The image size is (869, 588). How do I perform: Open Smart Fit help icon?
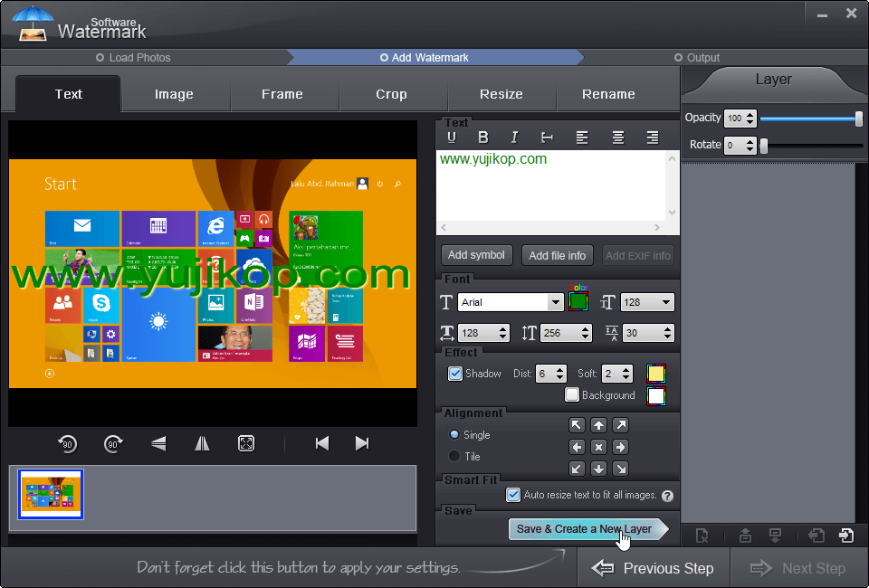(668, 496)
